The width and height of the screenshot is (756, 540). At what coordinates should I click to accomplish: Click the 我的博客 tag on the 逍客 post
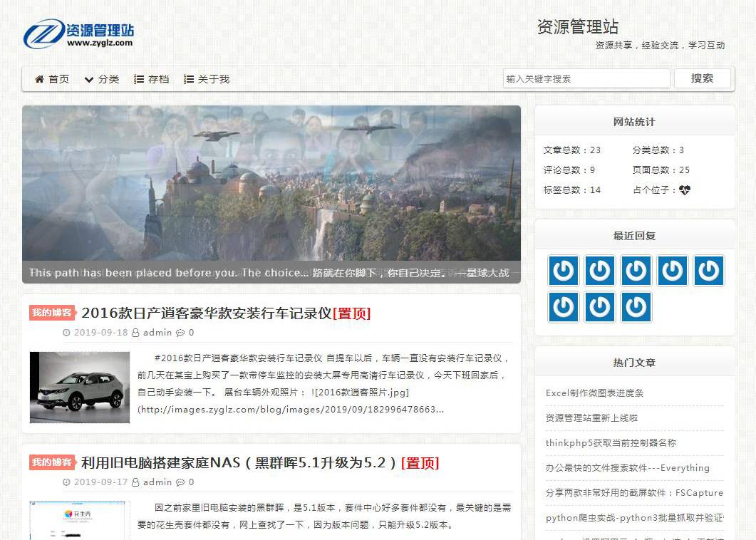52,313
